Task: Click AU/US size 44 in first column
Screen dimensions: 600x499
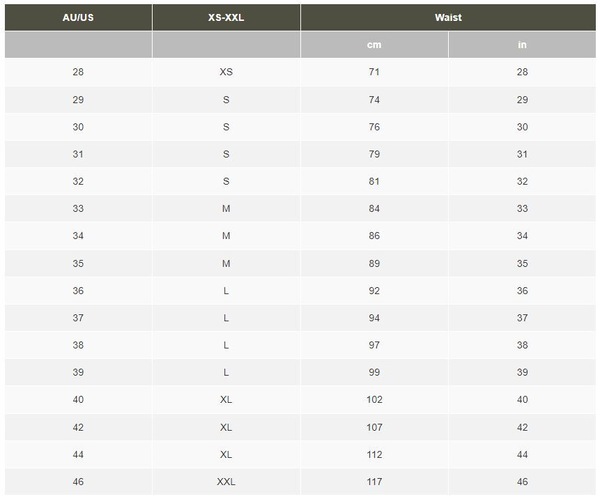Action: pyautogui.click(x=78, y=455)
